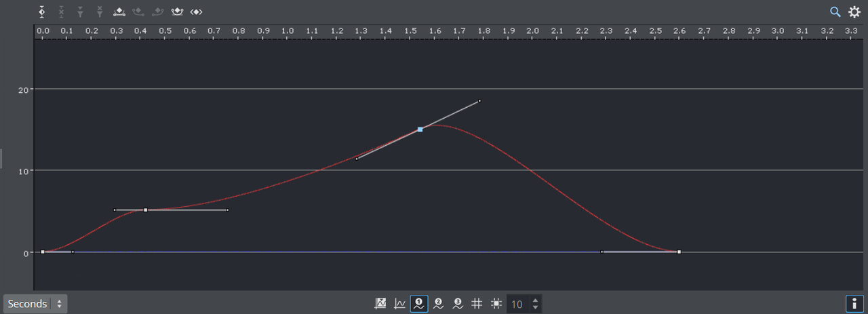Click the diamond with angle brackets icon
Image resolution: width=868 pixels, height=314 pixels.
point(196,12)
